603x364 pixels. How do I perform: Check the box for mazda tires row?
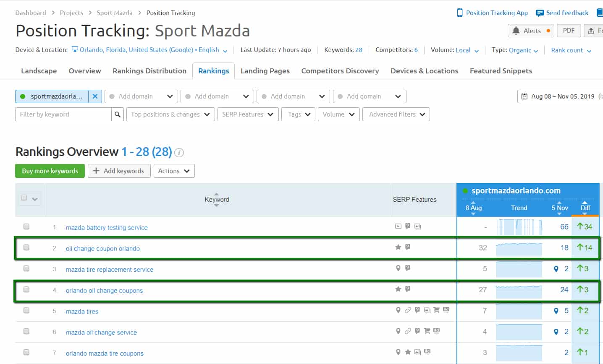(26, 310)
